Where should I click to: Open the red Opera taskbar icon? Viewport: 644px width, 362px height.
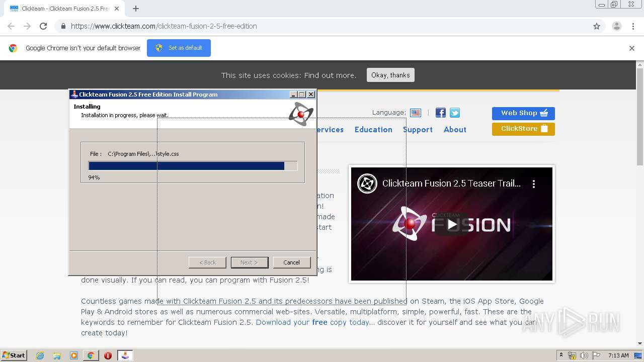(108, 355)
